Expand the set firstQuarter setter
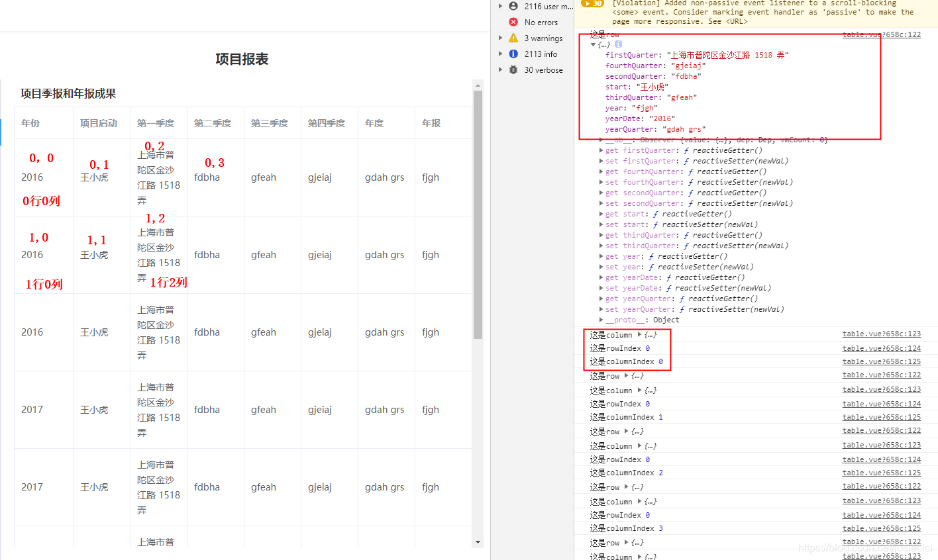 (601, 161)
